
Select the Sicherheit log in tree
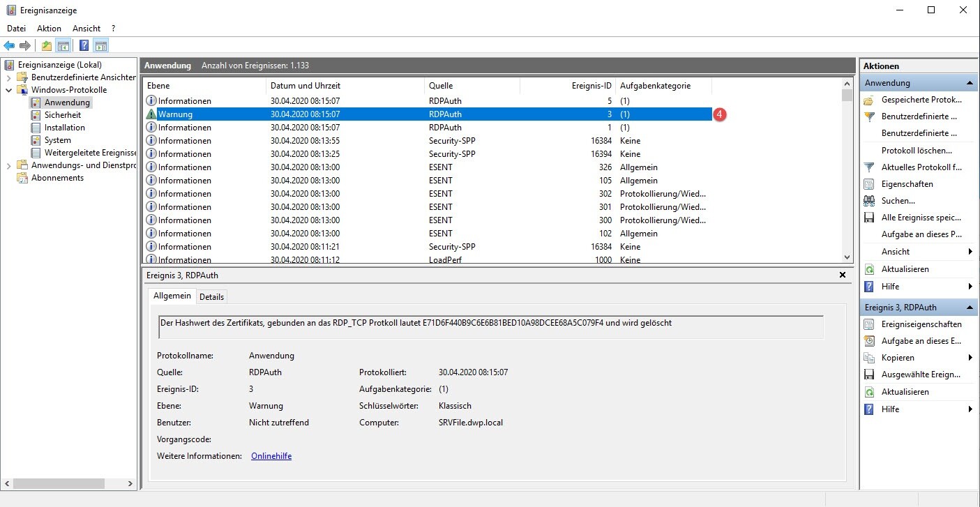tap(62, 115)
